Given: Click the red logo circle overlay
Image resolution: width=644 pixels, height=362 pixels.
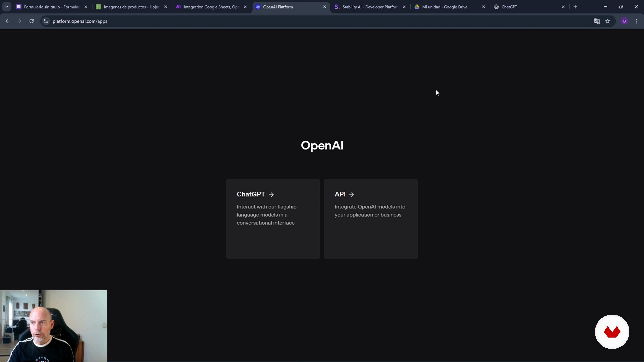Looking at the screenshot, I should 612,331.
